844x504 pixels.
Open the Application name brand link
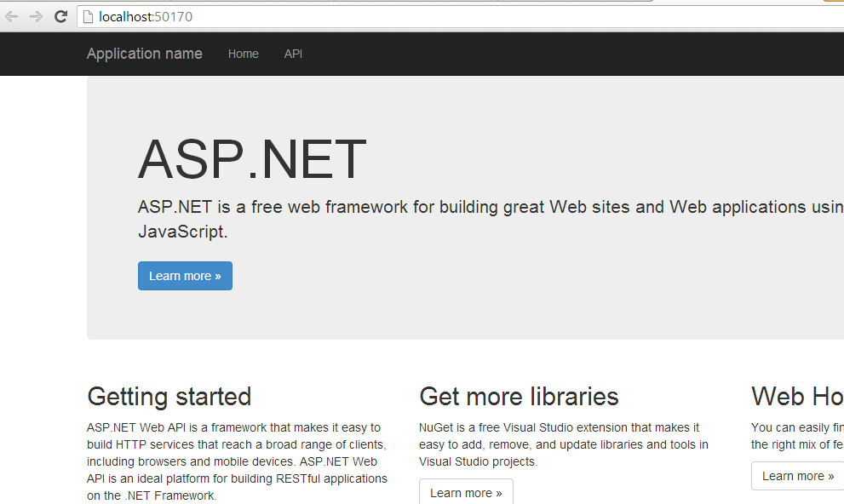point(144,54)
